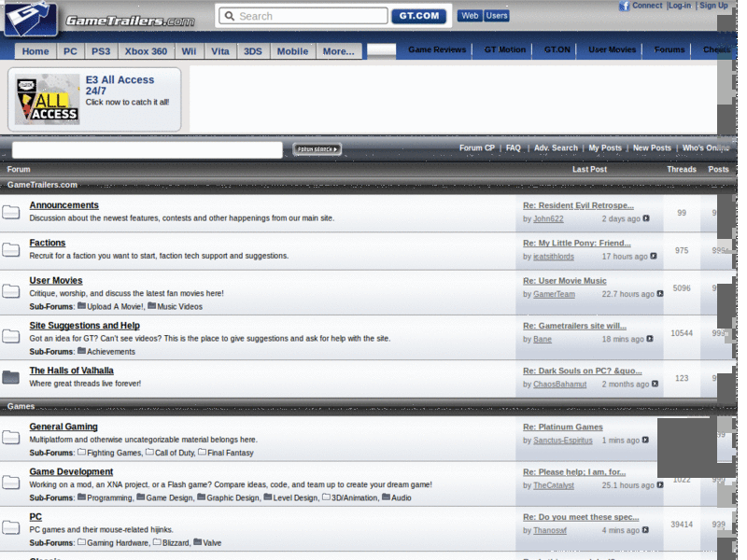The height and width of the screenshot is (560, 747).
Task: Go to last post arrow beside 25.1 hours ago
Action: point(660,484)
